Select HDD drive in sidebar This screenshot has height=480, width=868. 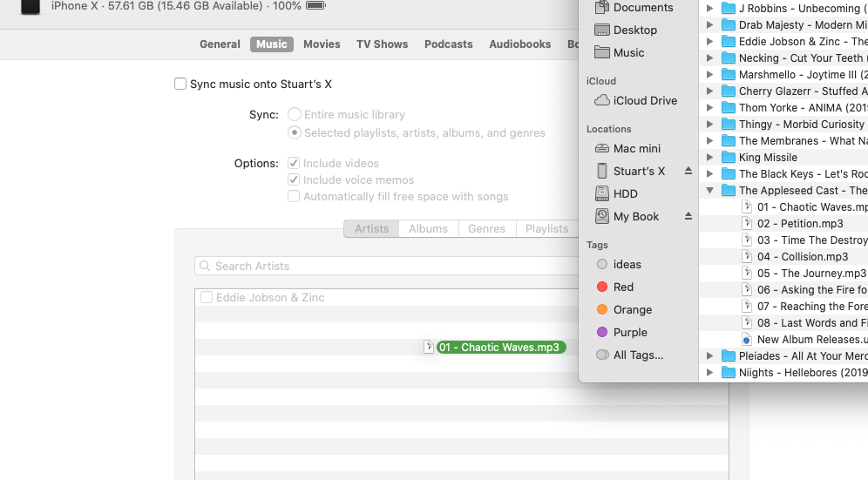pos(616,193)
